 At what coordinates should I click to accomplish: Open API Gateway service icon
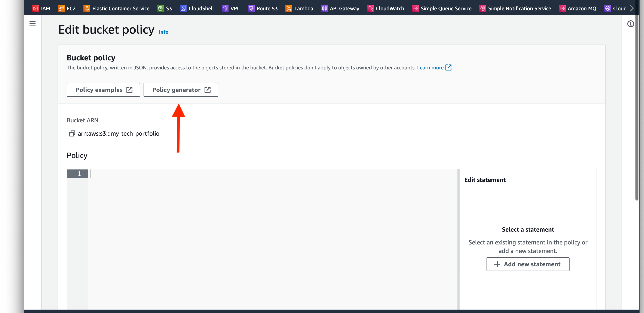coord(324,9)
